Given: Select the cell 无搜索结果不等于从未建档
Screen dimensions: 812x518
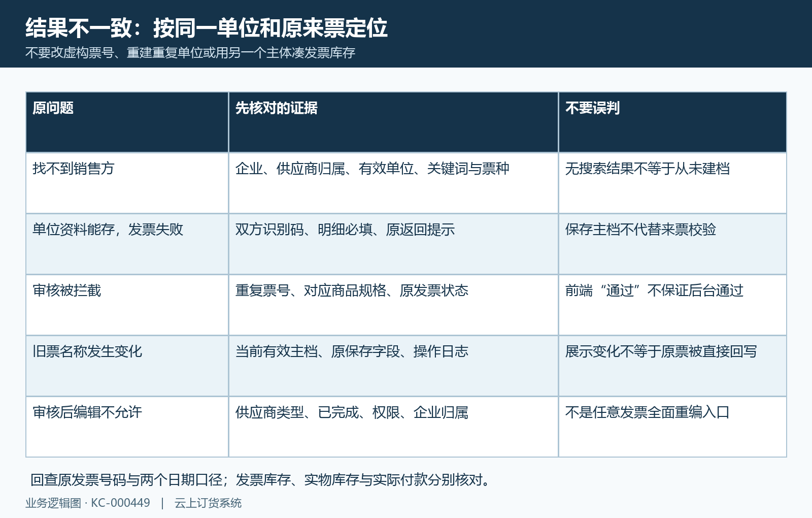Looking at the screenshot, I should tap(672, 183).
